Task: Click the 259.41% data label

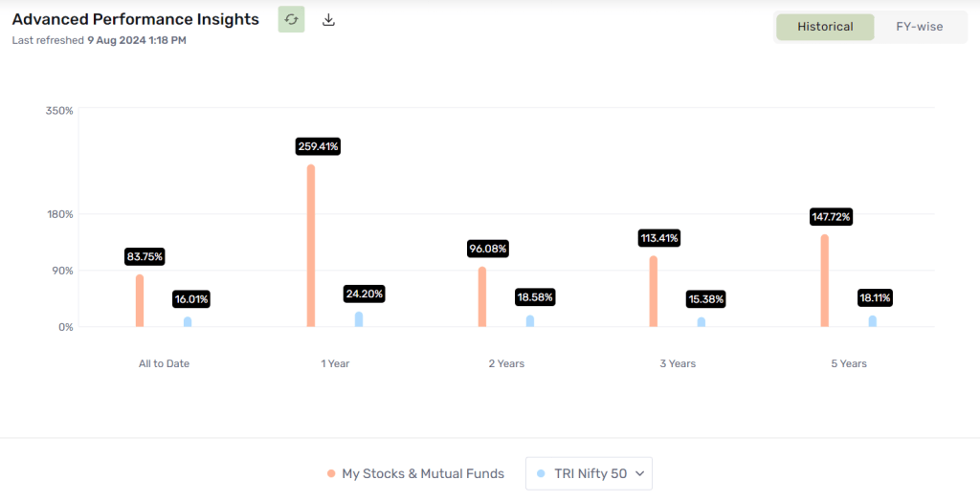Action: 318,146
